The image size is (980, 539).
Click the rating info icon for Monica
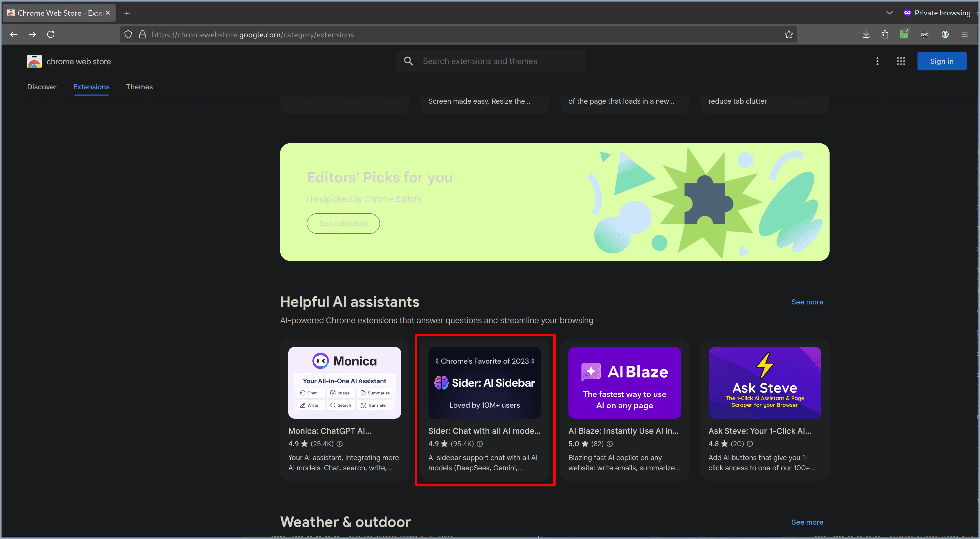tap(340, 443)
